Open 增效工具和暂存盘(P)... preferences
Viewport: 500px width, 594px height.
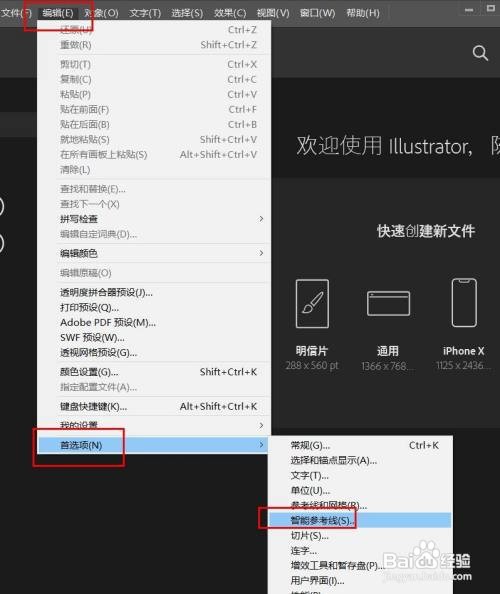click(360, 566)
